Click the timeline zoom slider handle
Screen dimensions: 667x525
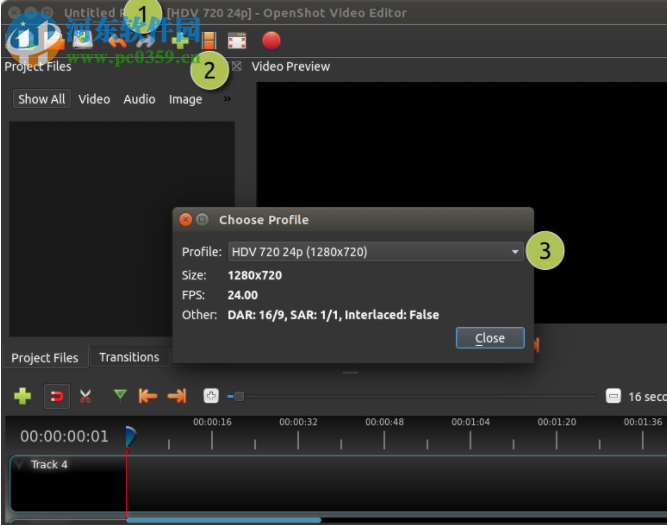[239, 397]
